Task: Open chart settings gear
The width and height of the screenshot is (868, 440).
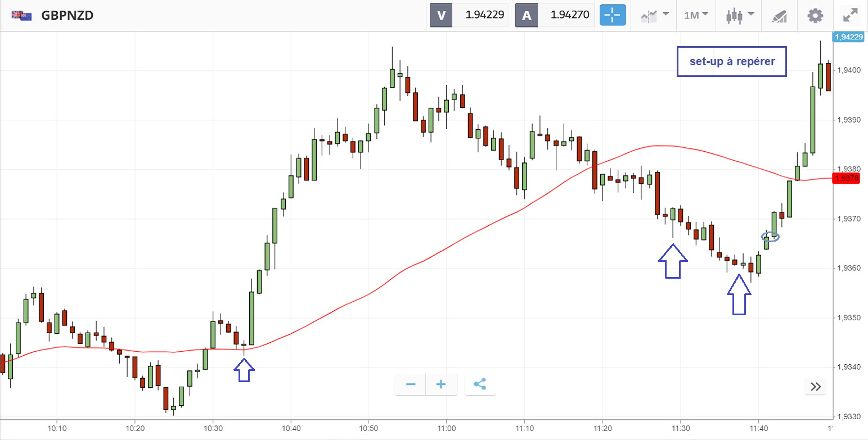Action: click(x=815, y=15)
